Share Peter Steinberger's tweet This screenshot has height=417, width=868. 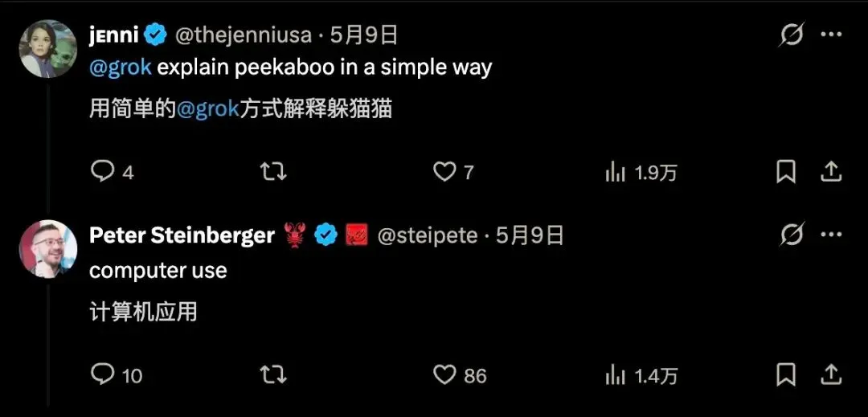(830, 374)
